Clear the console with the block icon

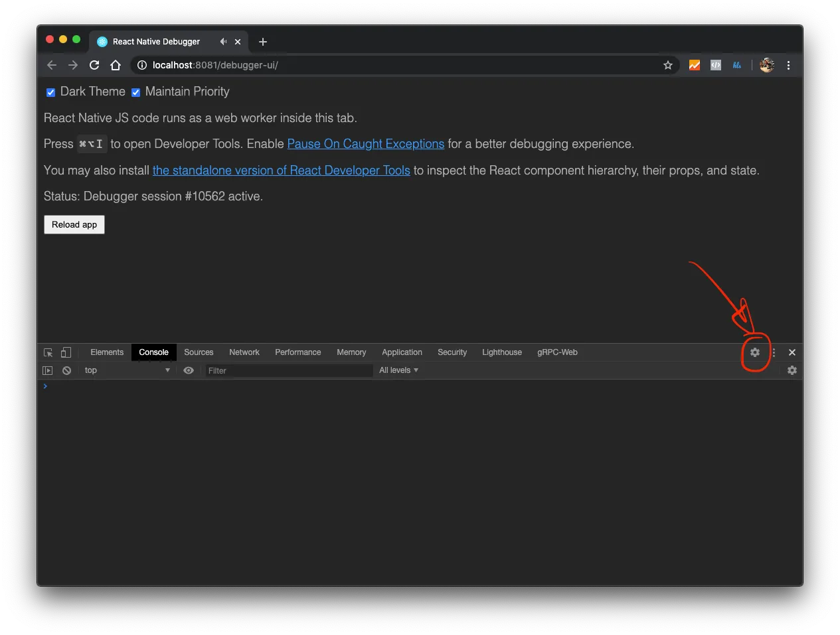pyautogui.click(x=66, y=370)
